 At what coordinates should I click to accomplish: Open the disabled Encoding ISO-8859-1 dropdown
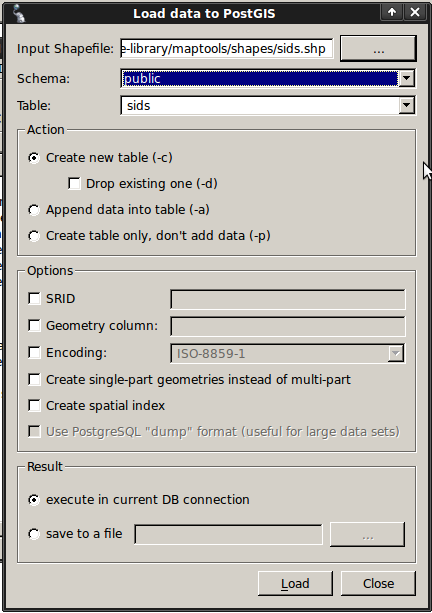pyautogui.click(x=287, y=353)
